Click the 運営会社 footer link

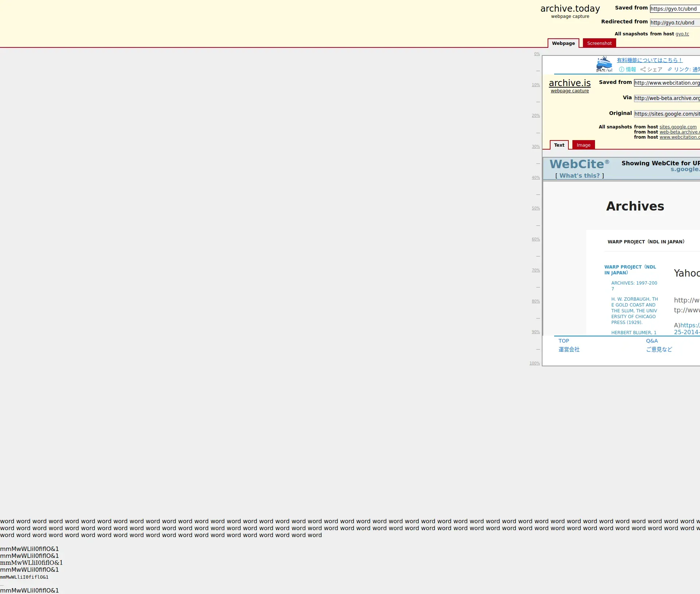[569, 349]
